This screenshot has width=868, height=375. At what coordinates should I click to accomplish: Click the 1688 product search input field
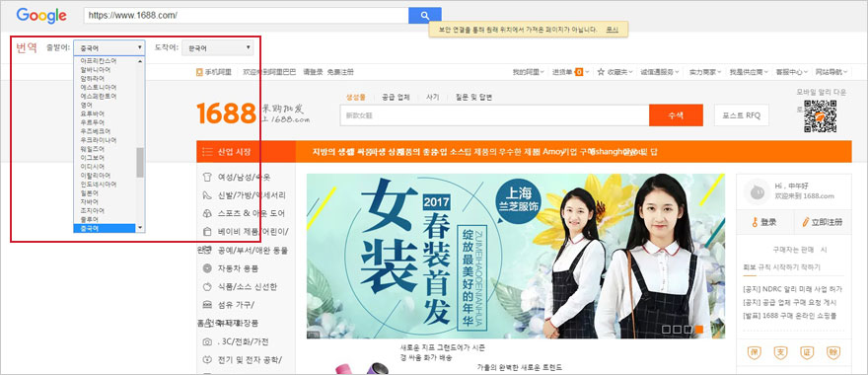tap(494, 115)
